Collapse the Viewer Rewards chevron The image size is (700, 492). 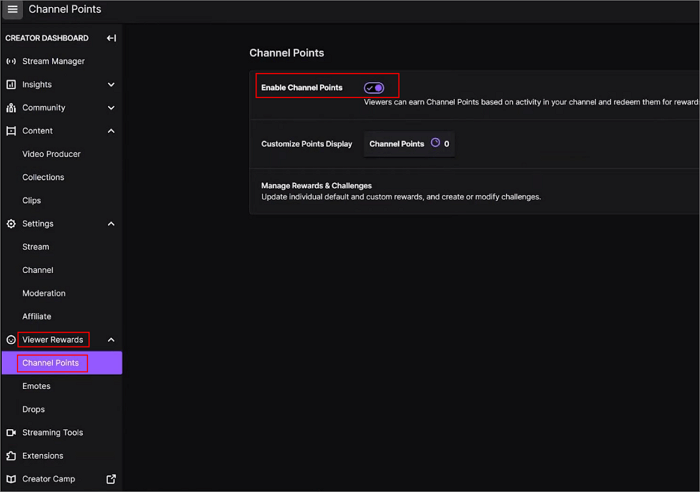point(111,340)
